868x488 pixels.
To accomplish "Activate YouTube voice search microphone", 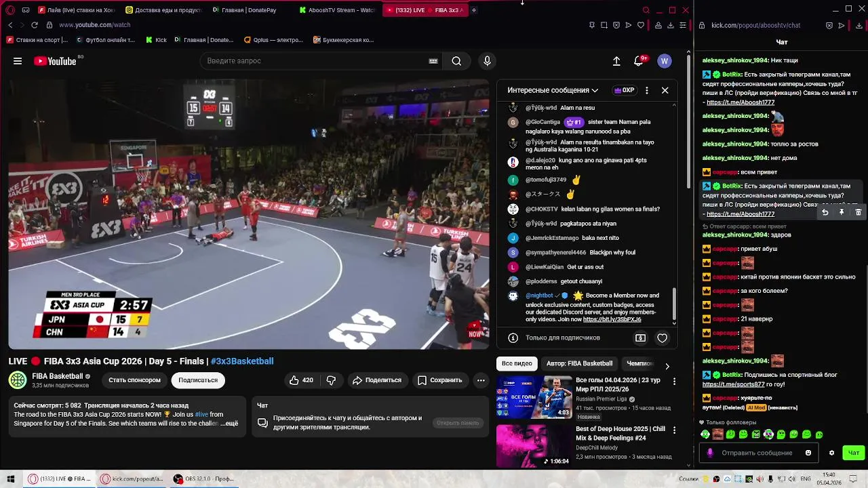I will [487, 61].
